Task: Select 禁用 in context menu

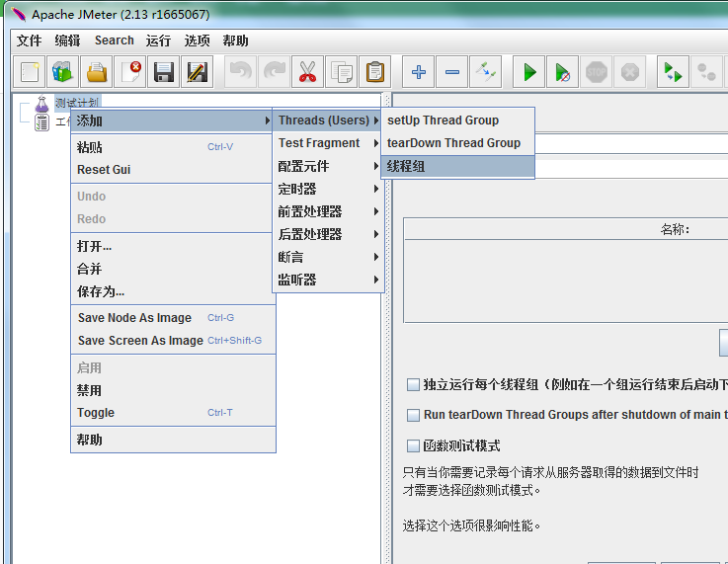Action: [x=173, y=390]
